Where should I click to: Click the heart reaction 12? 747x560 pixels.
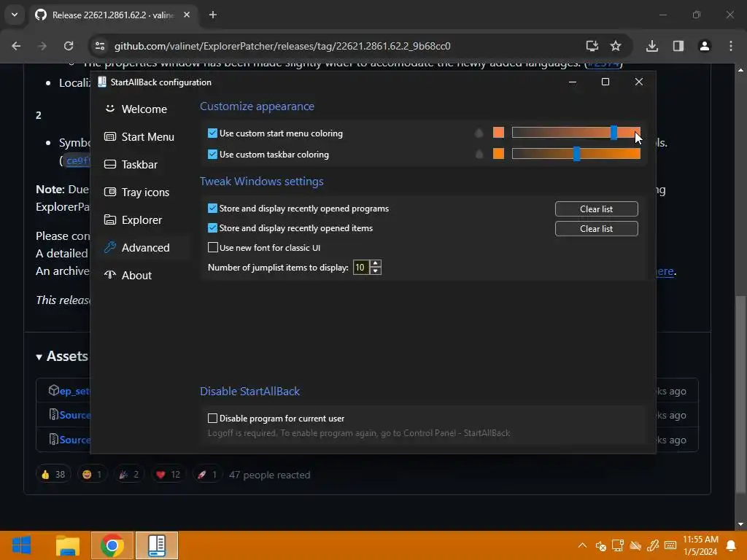pos(168,474)
